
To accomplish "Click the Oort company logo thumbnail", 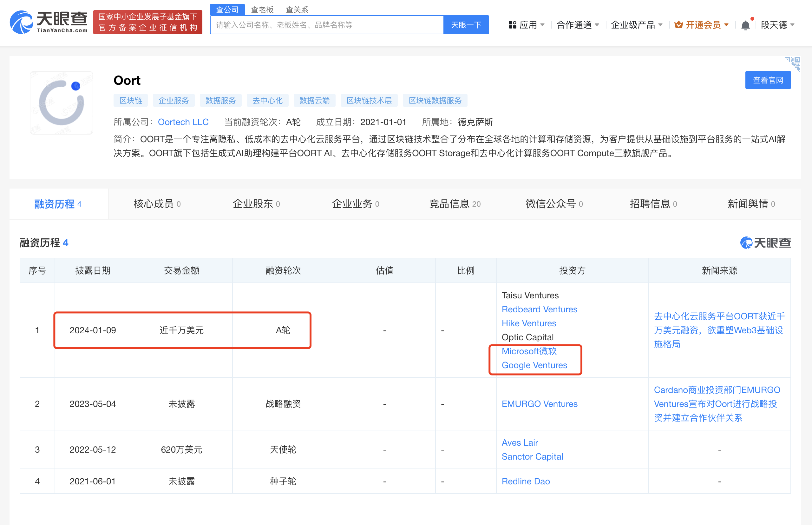I will 62,103.
